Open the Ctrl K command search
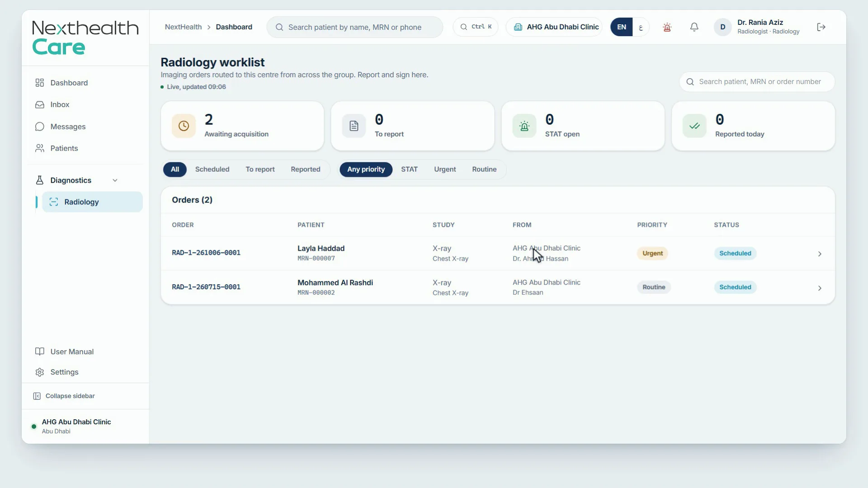This screenshot has height=488, width=868. click(x=476, y=27)
